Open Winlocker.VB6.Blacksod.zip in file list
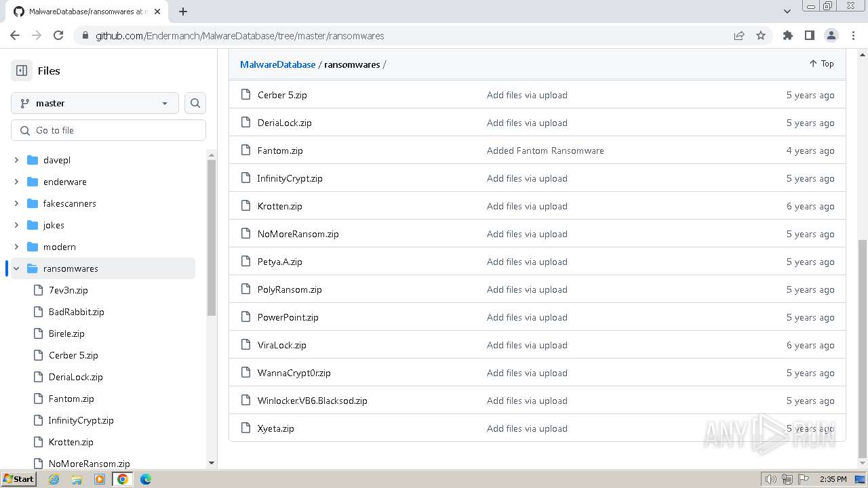This screenshot has height=488, width=868. click(x=312, y=401)
